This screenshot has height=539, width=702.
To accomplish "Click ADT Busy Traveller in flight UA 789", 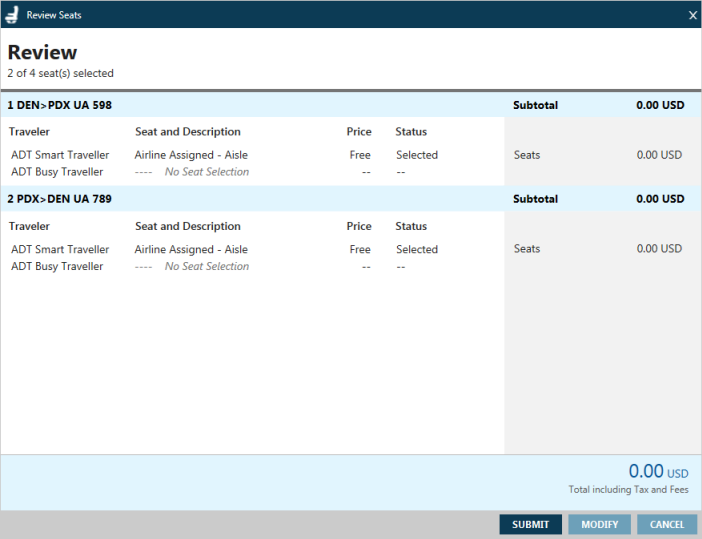I will (57, 267).
